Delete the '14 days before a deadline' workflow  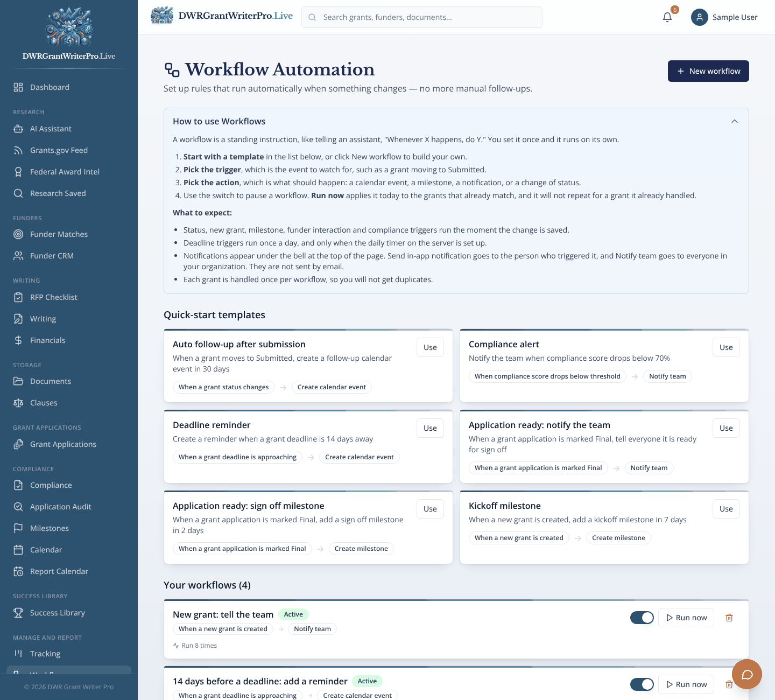point(729,684)
